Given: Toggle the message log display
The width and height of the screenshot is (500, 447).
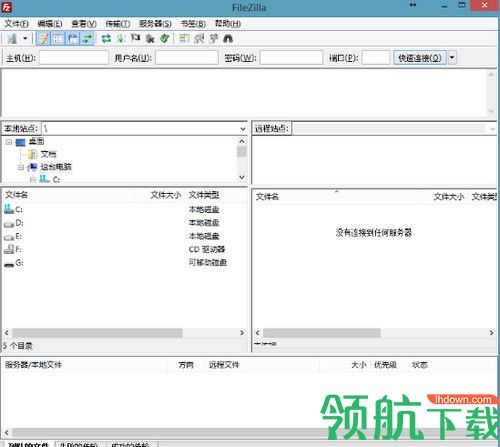Looking at the screenshot, I should [43, 39].
